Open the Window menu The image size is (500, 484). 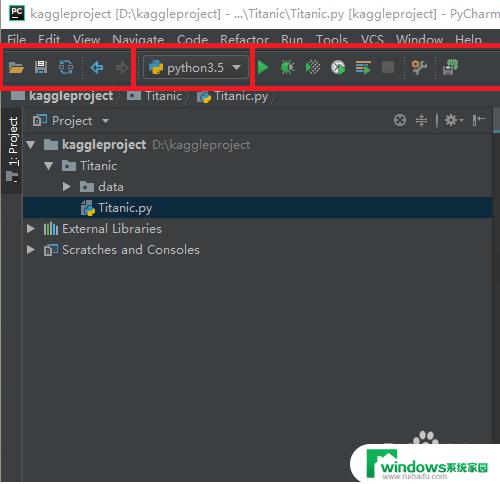tap(419, 39)
